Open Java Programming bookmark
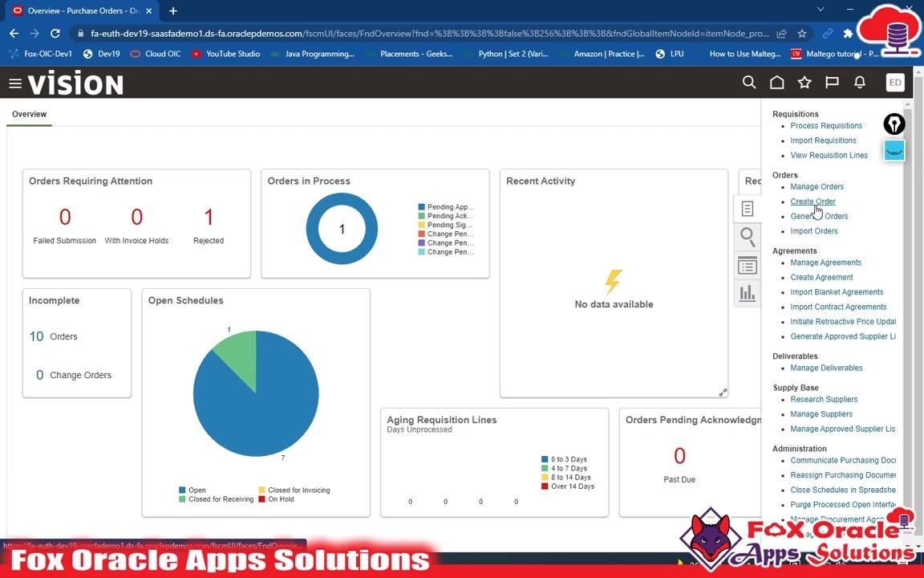This screenshot has height=578, width=924. pos(313,54)
